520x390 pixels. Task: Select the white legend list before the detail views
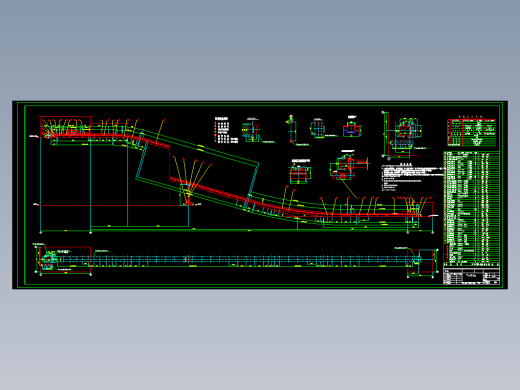(226, 130)
